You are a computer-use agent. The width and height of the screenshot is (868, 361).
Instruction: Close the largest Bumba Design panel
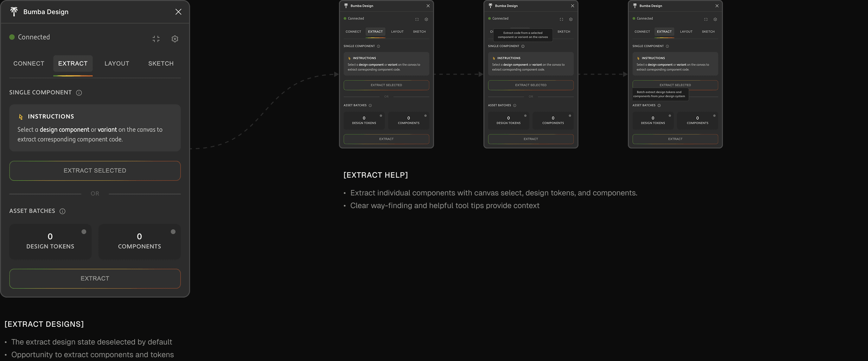[178, 12]
